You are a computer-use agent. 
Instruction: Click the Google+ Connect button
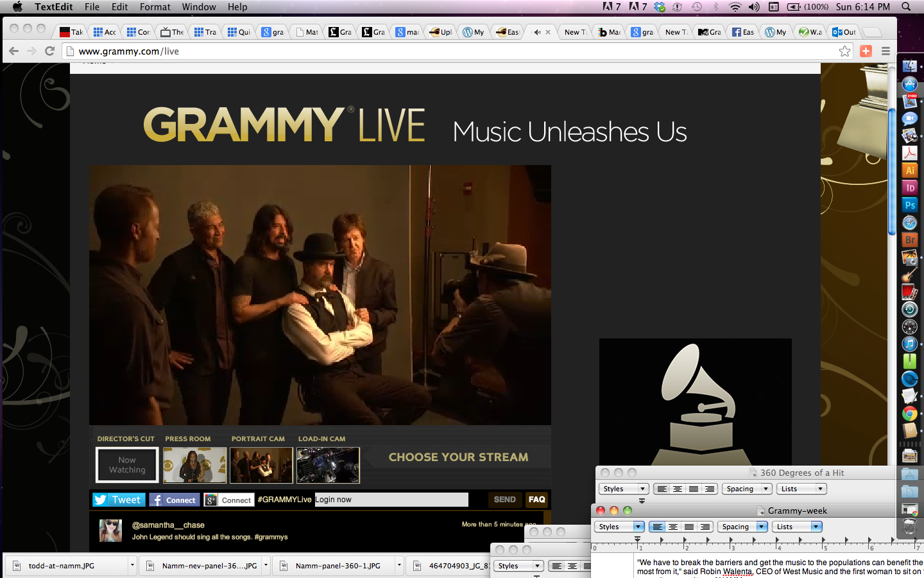(229, 500)
